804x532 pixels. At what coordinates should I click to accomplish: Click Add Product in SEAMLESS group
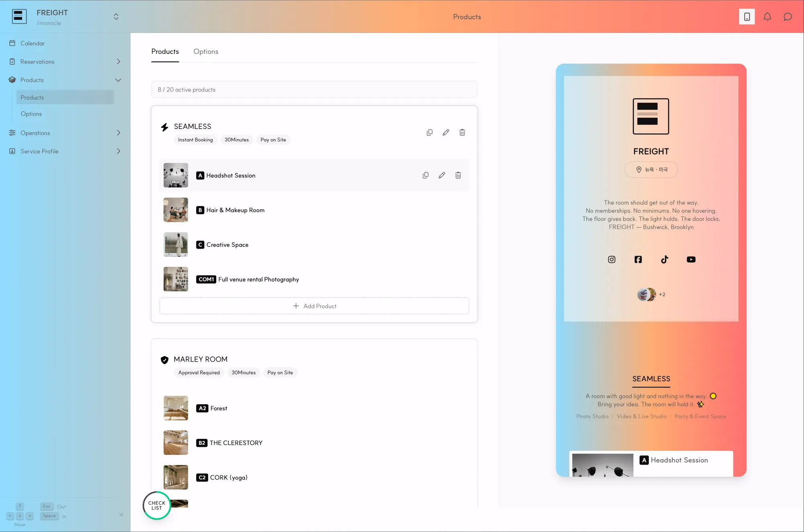tap(314, 306)
